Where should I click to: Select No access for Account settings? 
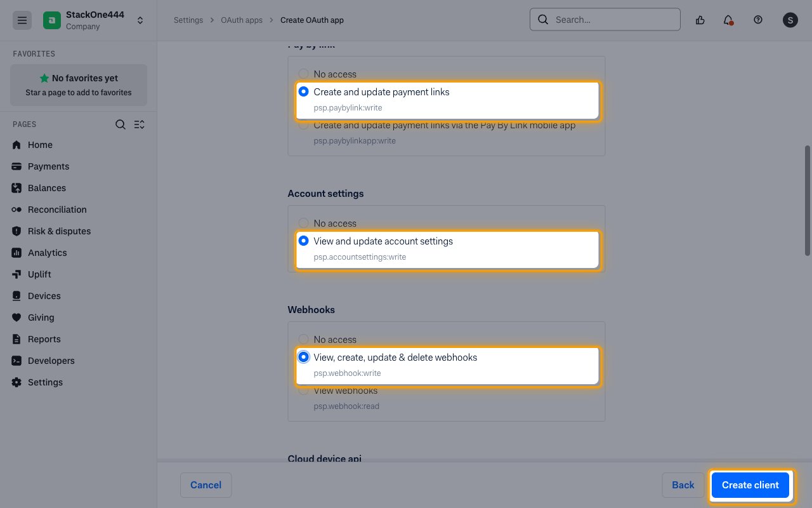[x=304, y=224]
